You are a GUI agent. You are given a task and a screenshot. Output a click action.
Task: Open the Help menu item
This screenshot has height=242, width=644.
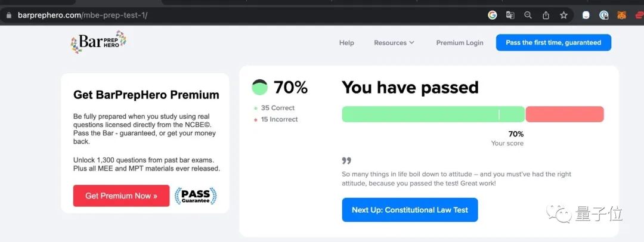pos(346,43)
